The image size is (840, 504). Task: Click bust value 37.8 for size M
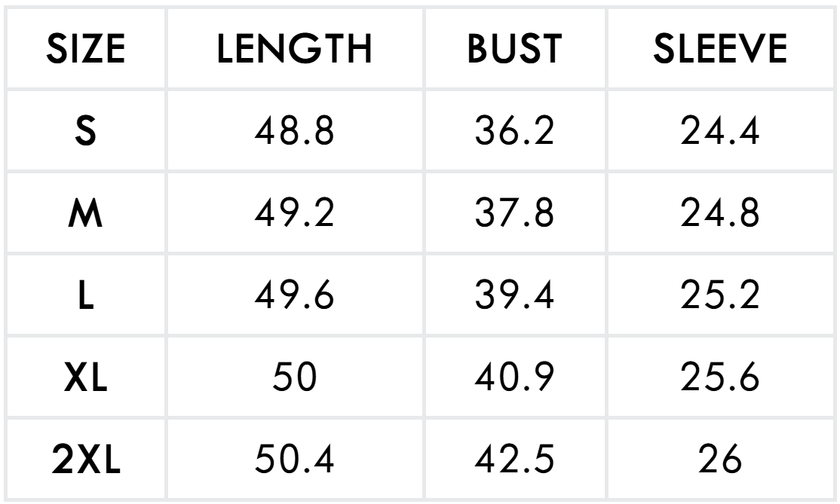pyautogui.click(x=514, y=213)
